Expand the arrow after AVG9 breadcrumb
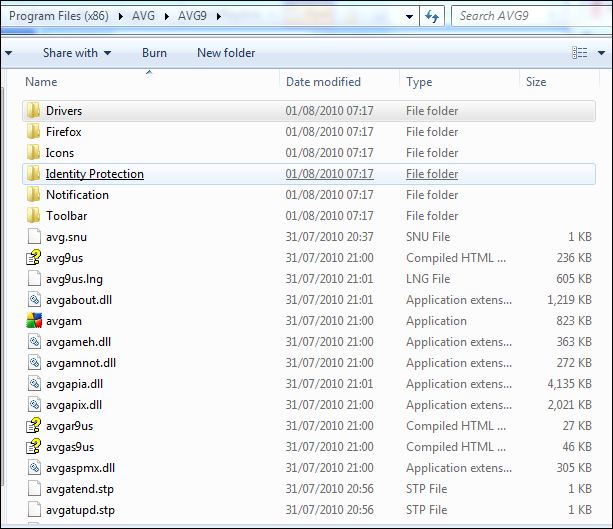Viewport: 613px width, 529px height. pos(219,16)
